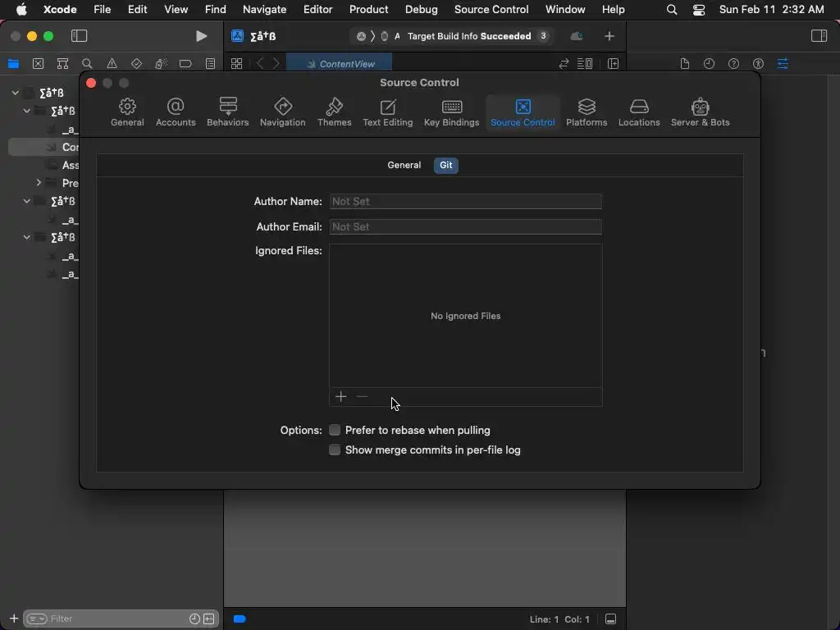Add editor on right icon
840x630 pixels.
tap(613, 64)
